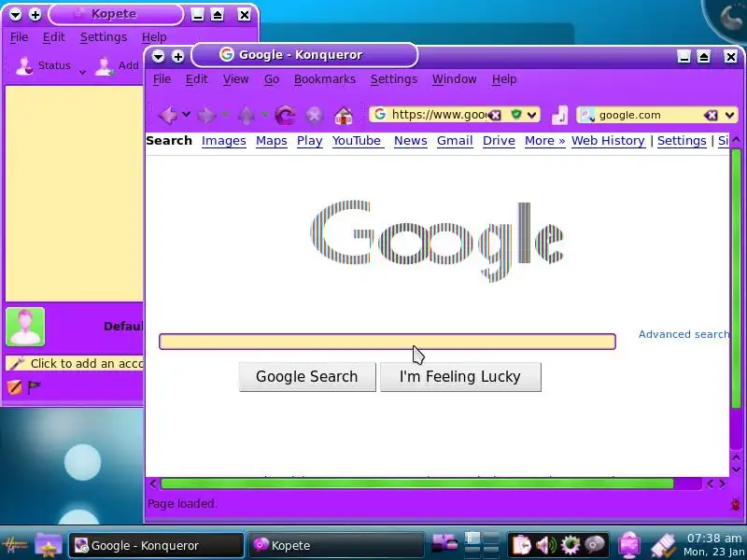Viewport: 747px width, 560px height.
Task: Click the horizontal scrollbar left arrow
Action: pyautogui.click(x=153, y=483)
